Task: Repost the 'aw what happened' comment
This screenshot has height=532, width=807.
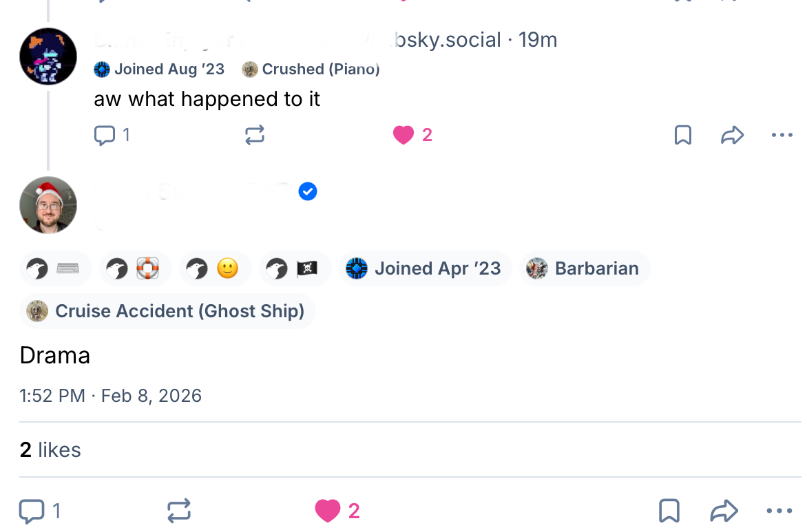Action: [x=255, y=135]
